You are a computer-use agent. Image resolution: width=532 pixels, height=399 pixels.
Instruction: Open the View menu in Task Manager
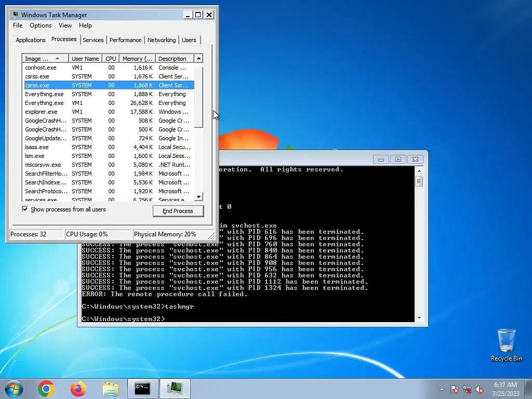(65, 25)
